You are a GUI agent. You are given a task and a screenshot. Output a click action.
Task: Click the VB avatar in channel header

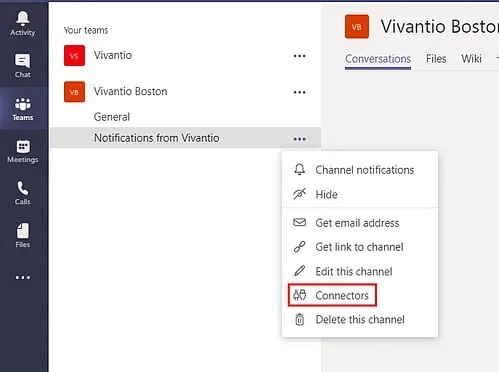pos(357,27)
